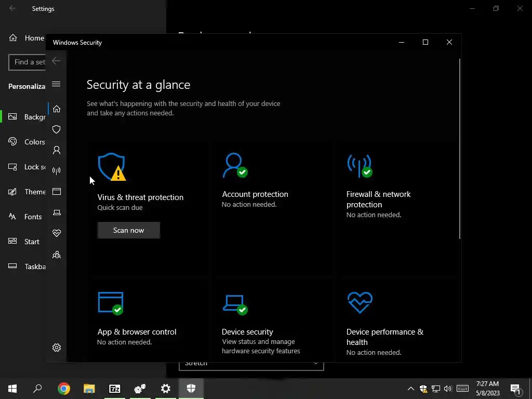Screen dimensions: 532x399
Task: Click App & browser control tile icon
Action: coord(111,303)
